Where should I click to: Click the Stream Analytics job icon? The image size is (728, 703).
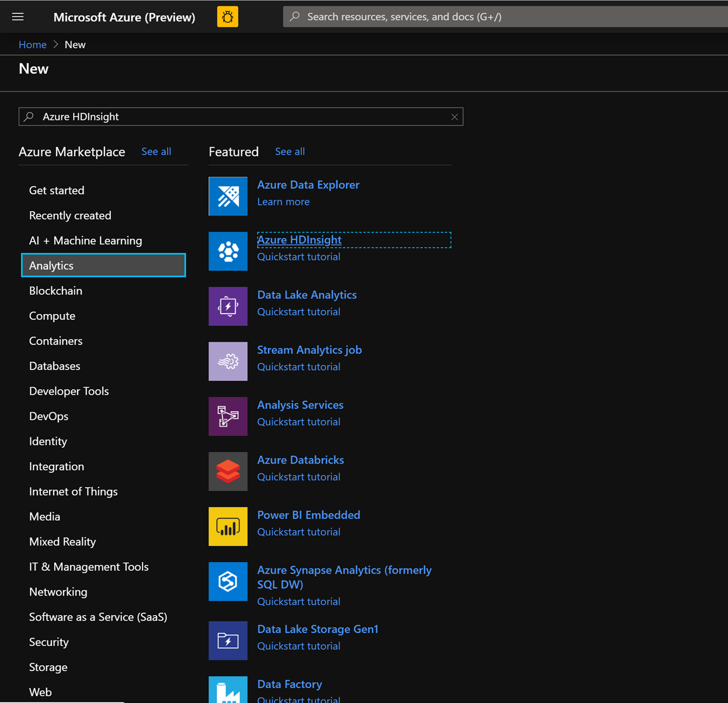click(x=228, y=361)
